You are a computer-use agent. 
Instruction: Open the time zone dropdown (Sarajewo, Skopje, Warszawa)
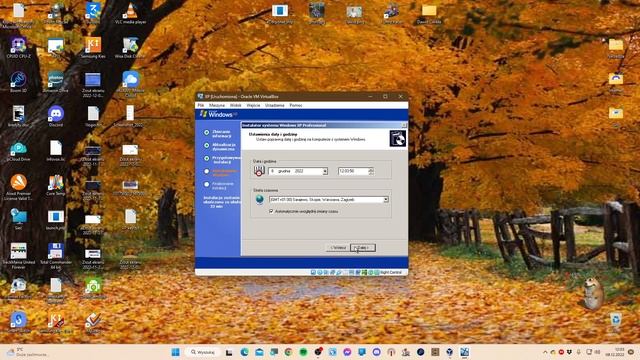coord(385,200)
